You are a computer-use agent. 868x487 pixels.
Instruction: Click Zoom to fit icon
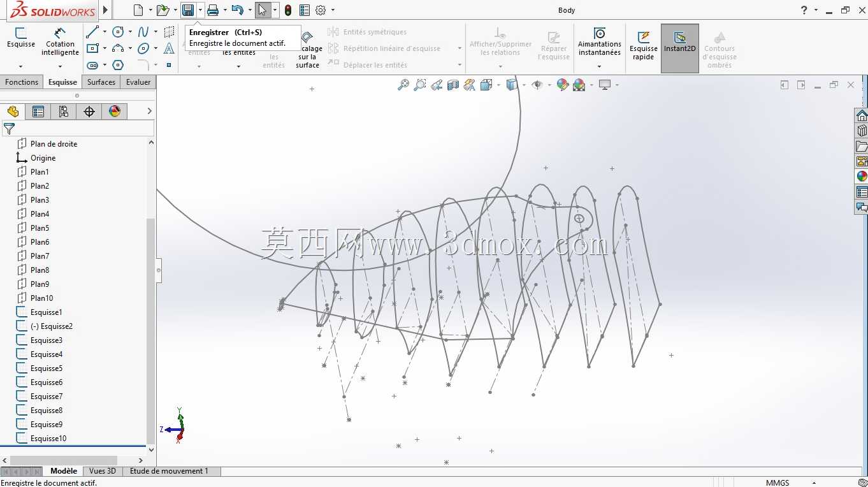(403, 85)
